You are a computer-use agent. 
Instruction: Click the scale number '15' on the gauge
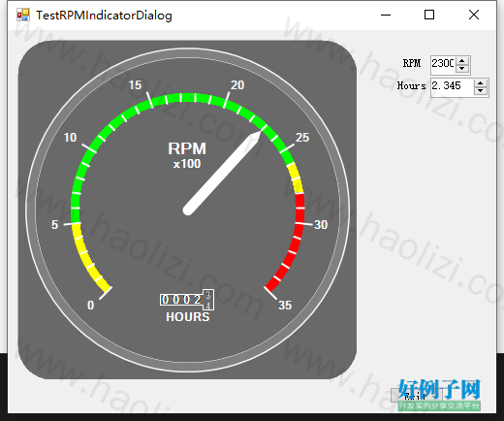coord(135,85)
